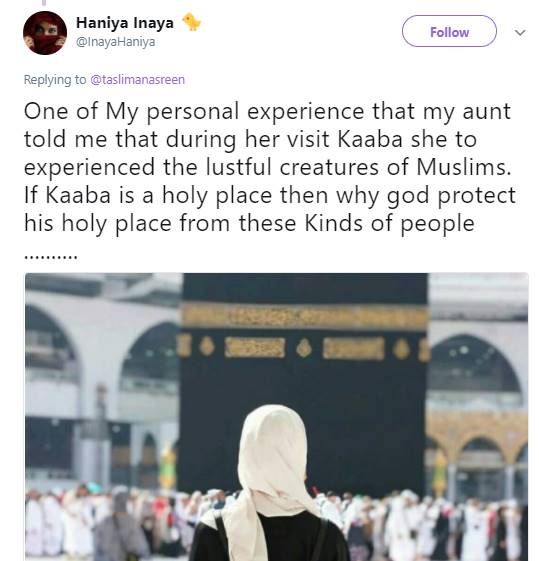Open the @InayaHaniya handle link
539x561 pixels.
coord(116,42)
